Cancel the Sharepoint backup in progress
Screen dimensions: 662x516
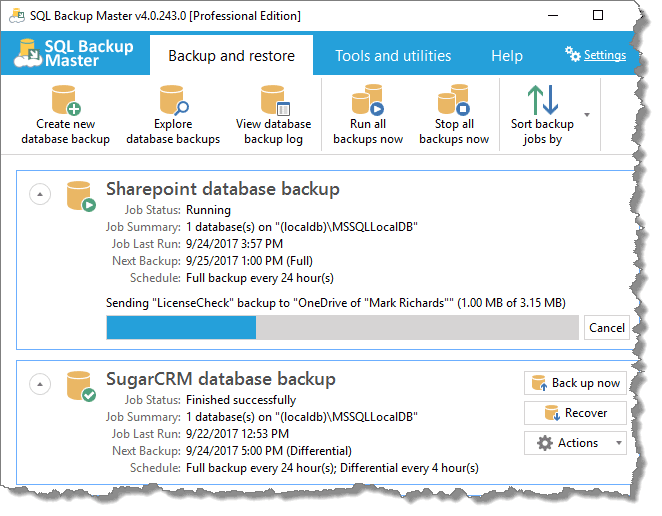pyautogui.click(x=607, y=327)
